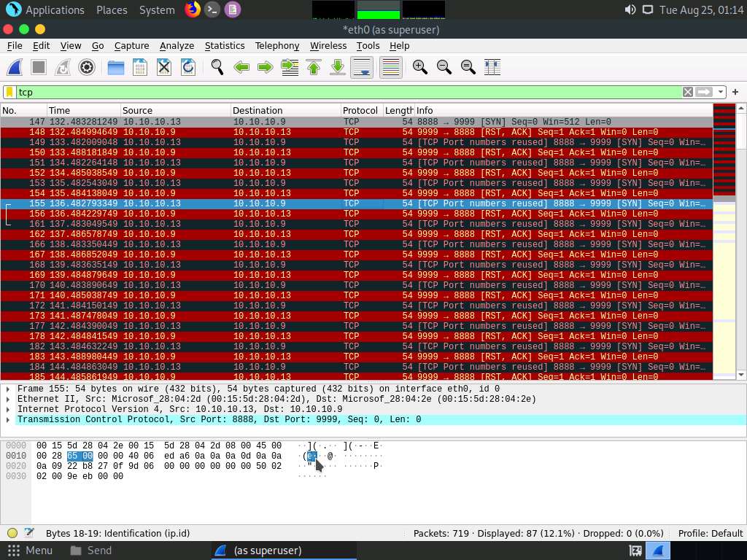
Task: Clear the display filter
Action: tap(687, 92)
